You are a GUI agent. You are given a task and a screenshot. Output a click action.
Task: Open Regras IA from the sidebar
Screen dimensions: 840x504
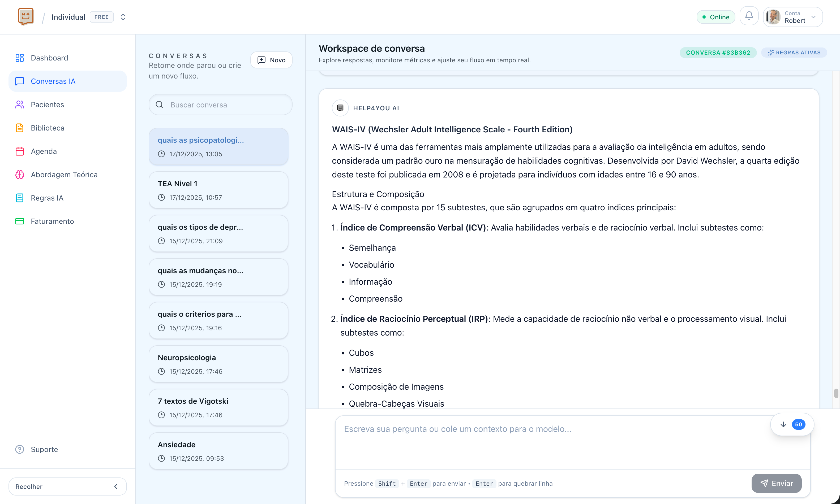point(46,198)
